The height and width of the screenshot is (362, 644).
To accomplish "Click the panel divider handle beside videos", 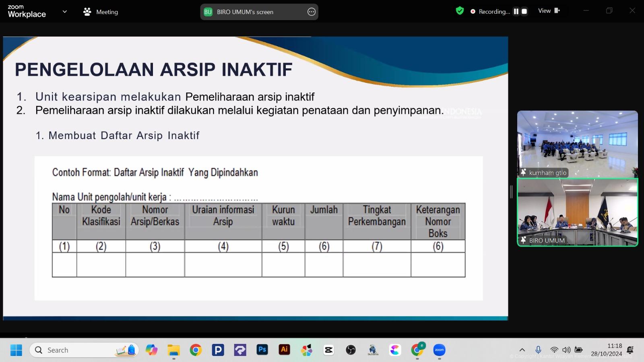I will 511,192.
